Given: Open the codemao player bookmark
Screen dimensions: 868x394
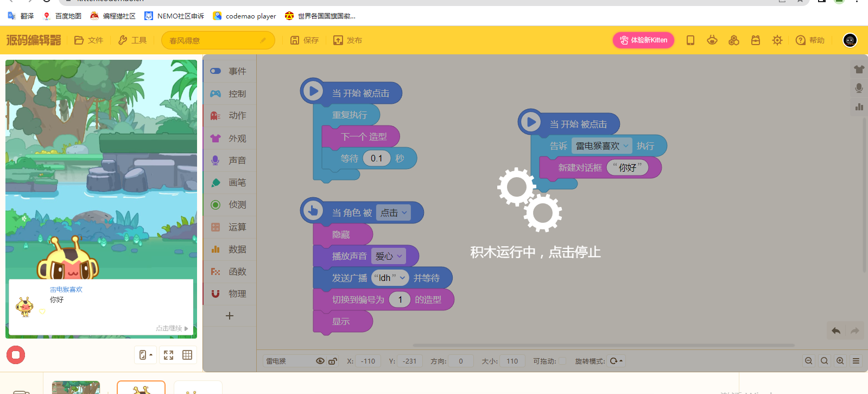Looking at the screenshot, I should click(x=244, y=16).
